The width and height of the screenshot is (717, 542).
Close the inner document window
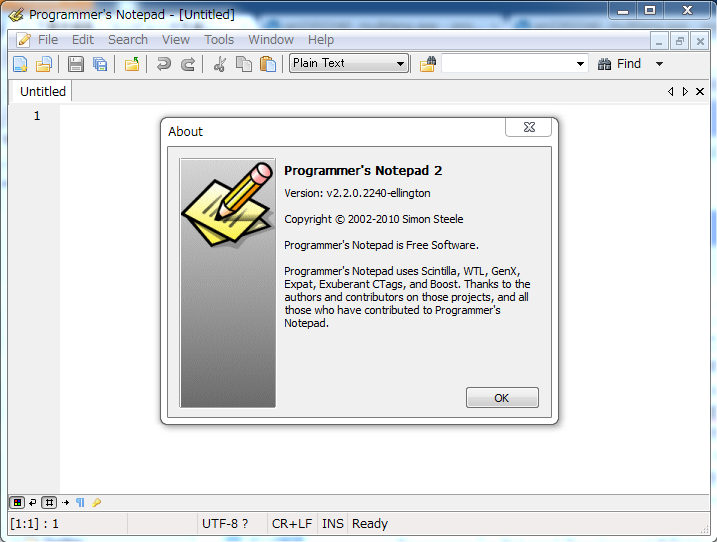tap(700, 42)
